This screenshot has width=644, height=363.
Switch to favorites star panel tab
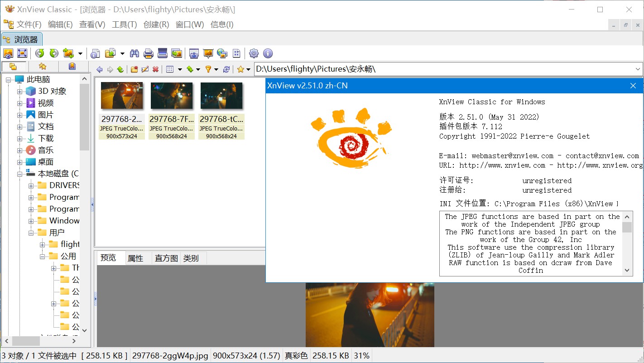pos(43,67)
